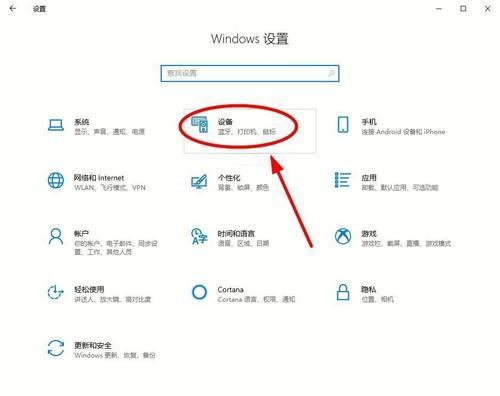This screenshot has height=396, width=500.
Task: Open the 帐户 person icon
Action: [56, 237]
